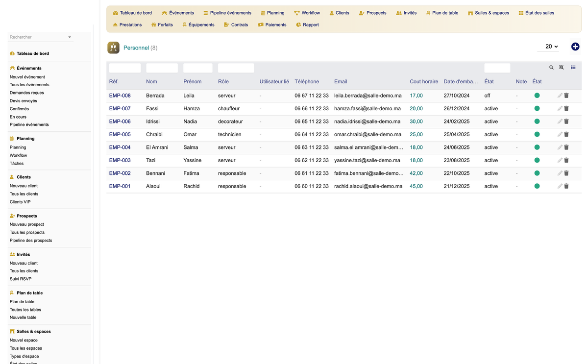Open the Contrats top tab
The height and width of the screenshot is (364, 588).
pos(236,24)
